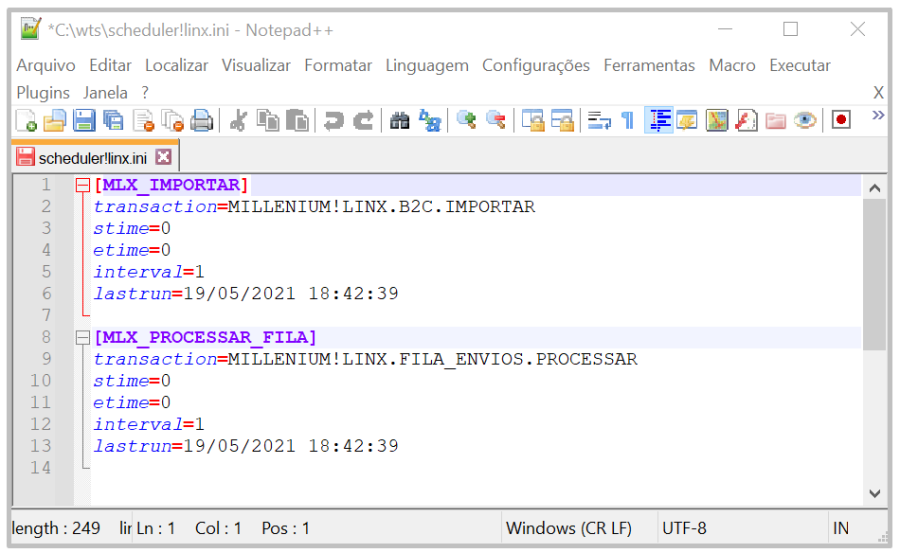Close the scheduler!linx.ini tab with its X

pos(164,157)
